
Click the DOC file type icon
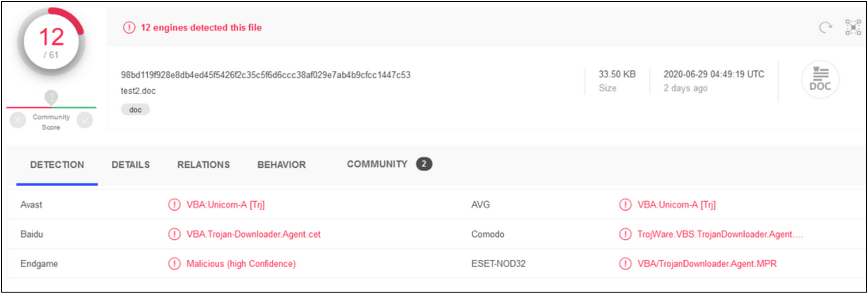point(820,80)
